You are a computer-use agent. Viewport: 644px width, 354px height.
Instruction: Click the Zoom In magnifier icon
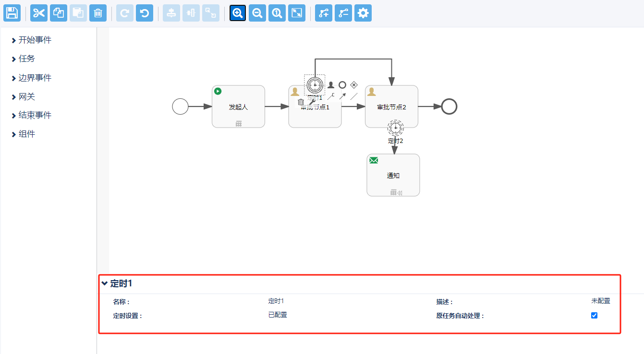tap(238, 13)
